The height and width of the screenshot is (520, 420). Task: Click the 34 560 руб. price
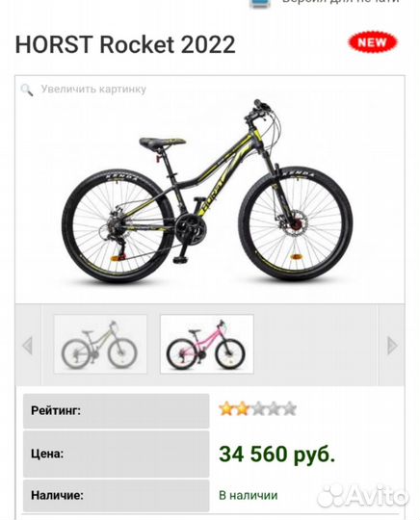point(277,454)
